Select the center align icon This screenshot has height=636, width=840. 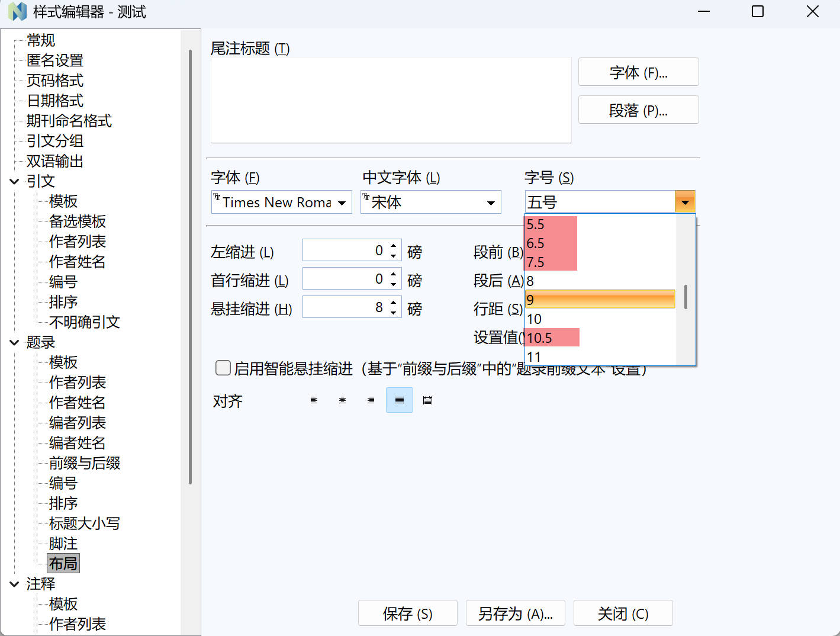tap(342, 400)
